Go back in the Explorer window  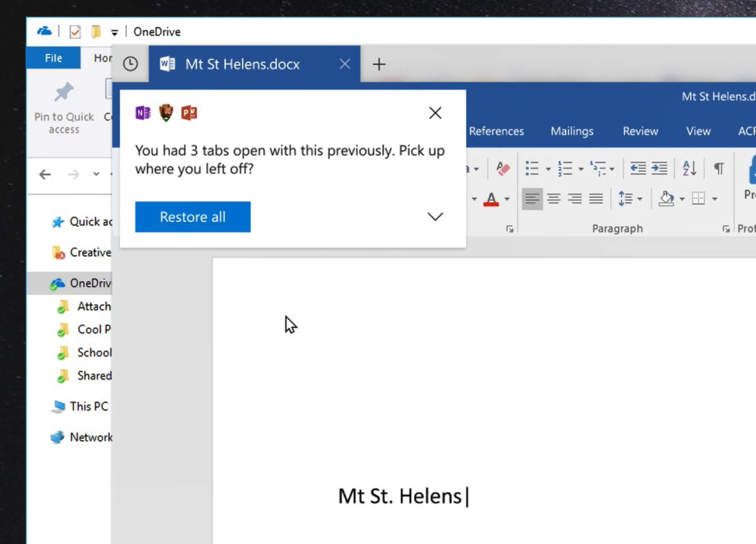click(x=45, y=174)
